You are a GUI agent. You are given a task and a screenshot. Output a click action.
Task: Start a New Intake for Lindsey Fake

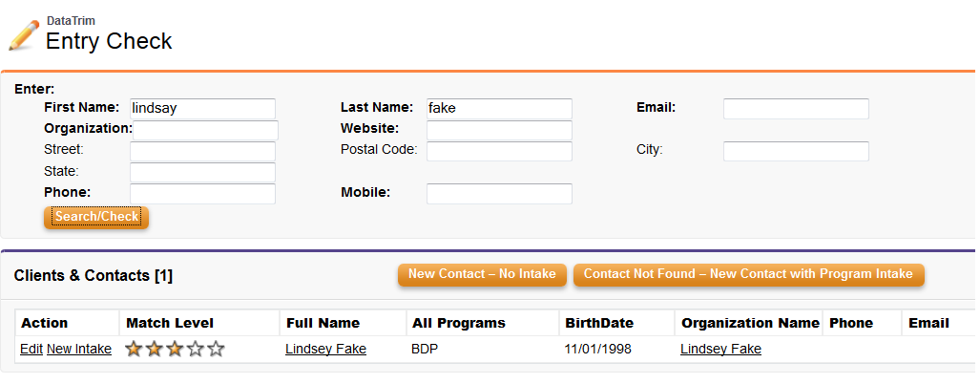coord(79,349)
